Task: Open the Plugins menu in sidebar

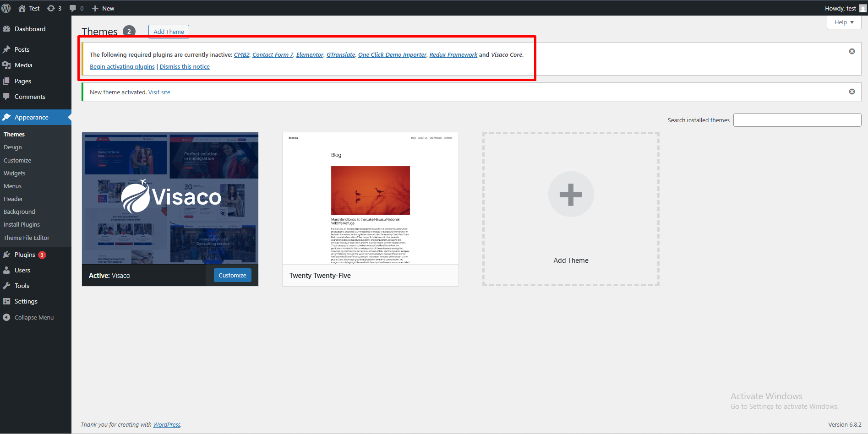Action: click(x=25, y=255)
